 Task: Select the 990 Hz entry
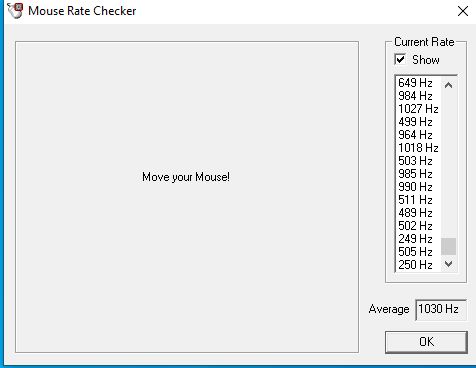point(419,187)
